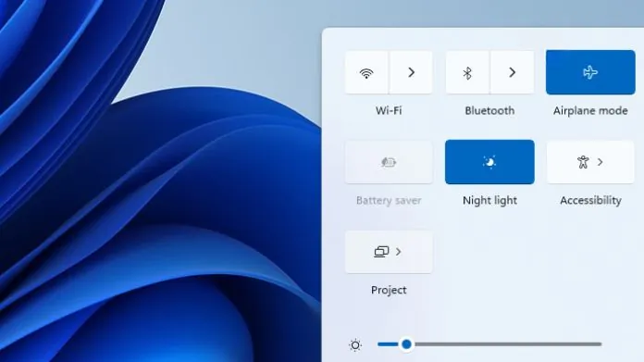
Task: Toggle the Bluetooth icon button
Action: (467, 73)
